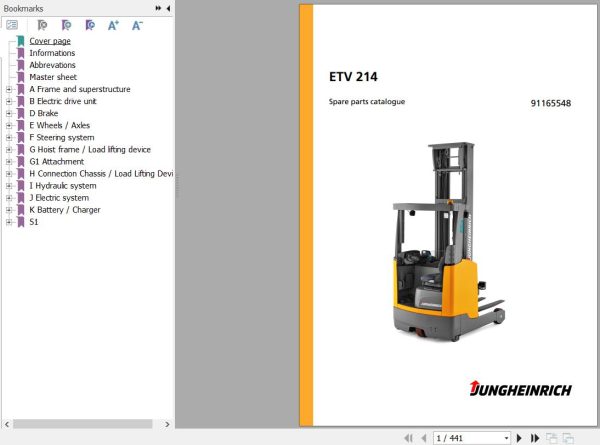Image resolution: width=600 pixels, height=445 pixels.
Task: Expand E Wheels / Axles node
Action: point(9,126)
